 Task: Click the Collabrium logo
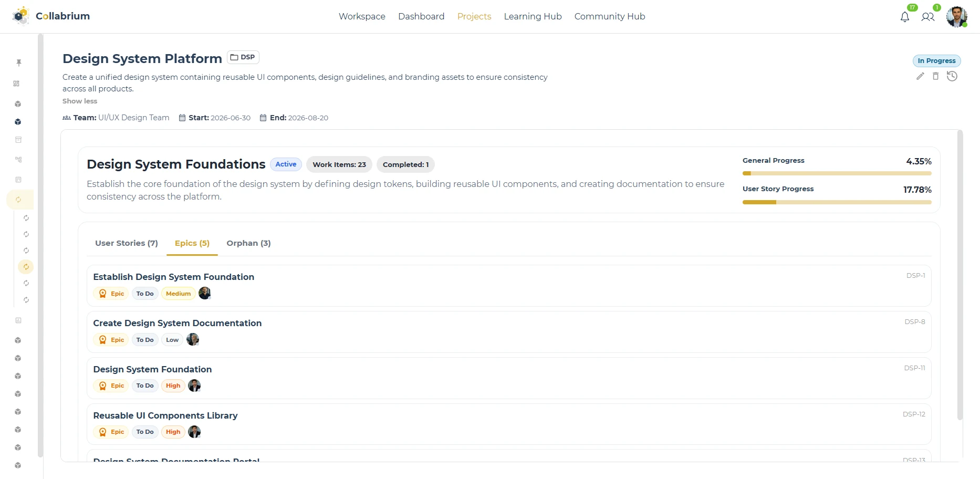[51, 16]
